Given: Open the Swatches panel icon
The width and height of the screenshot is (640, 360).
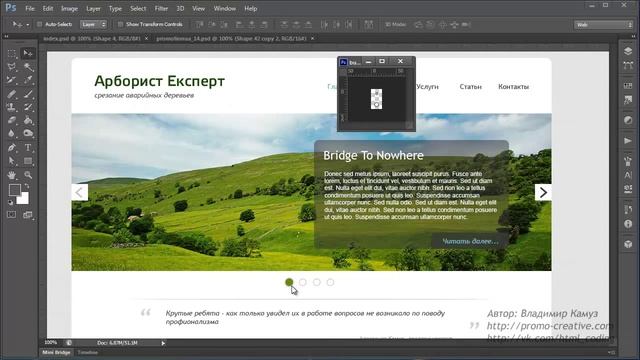Looking at the screenshot, I should (628, 86).
